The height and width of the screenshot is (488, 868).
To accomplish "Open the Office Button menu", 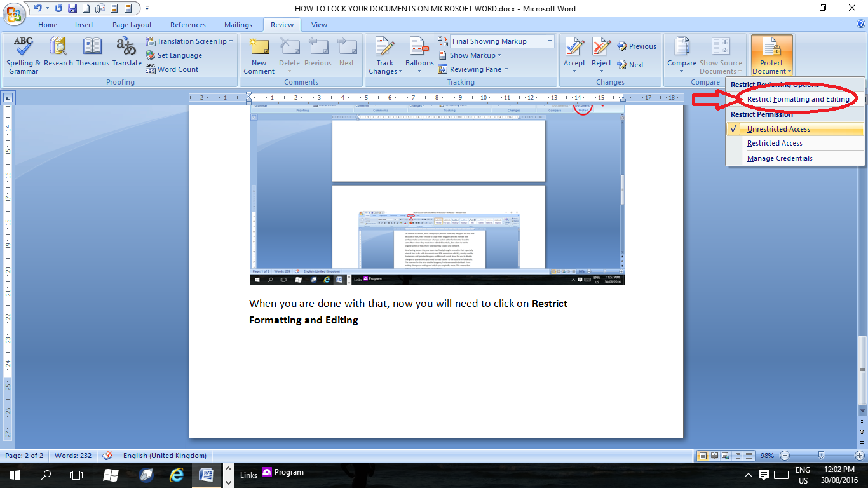I will 14,13.
